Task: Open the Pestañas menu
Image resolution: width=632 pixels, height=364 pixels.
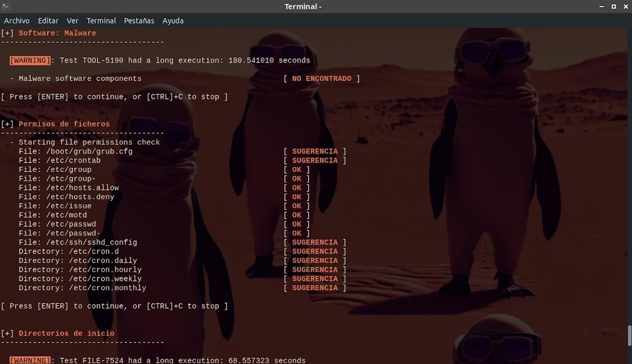Action: point(139,21)
